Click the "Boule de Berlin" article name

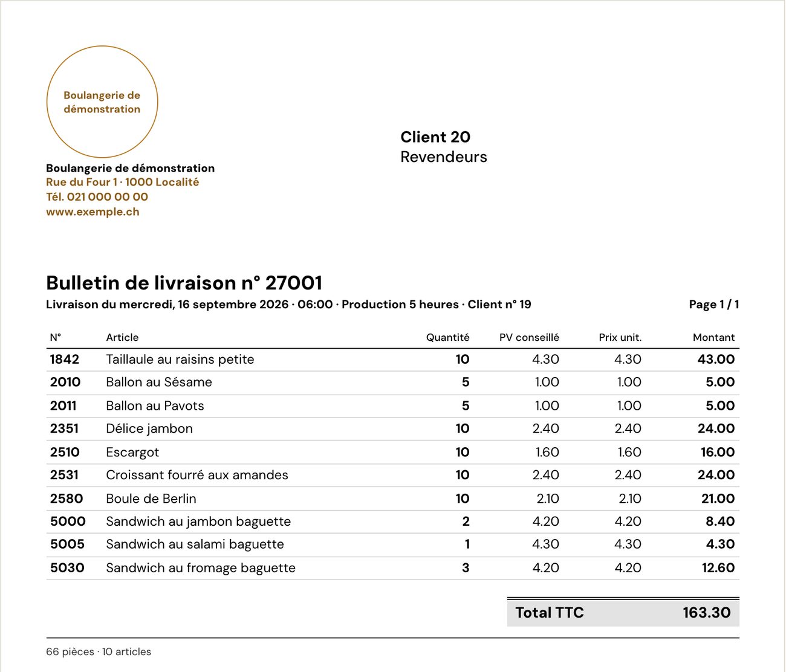tap(151, 499)
